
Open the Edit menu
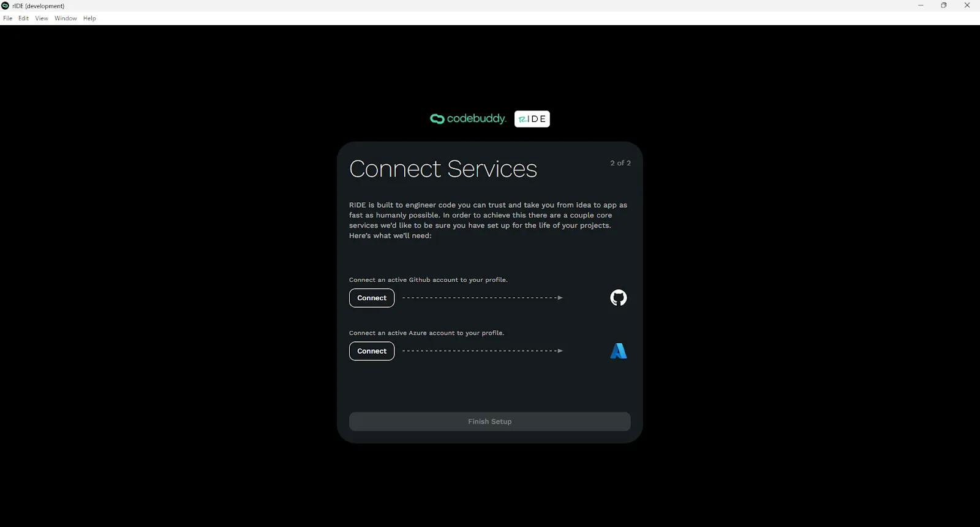[23, 18]
